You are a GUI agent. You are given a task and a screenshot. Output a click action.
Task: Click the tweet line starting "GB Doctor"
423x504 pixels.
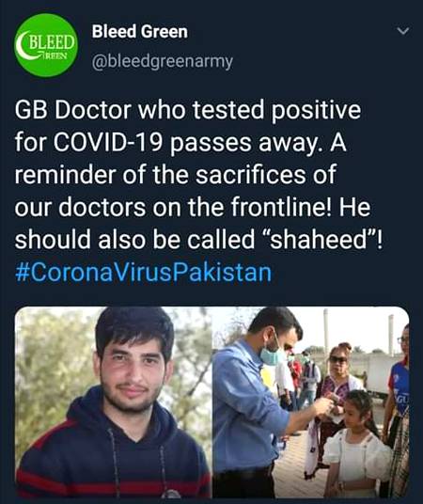[188, 110]
